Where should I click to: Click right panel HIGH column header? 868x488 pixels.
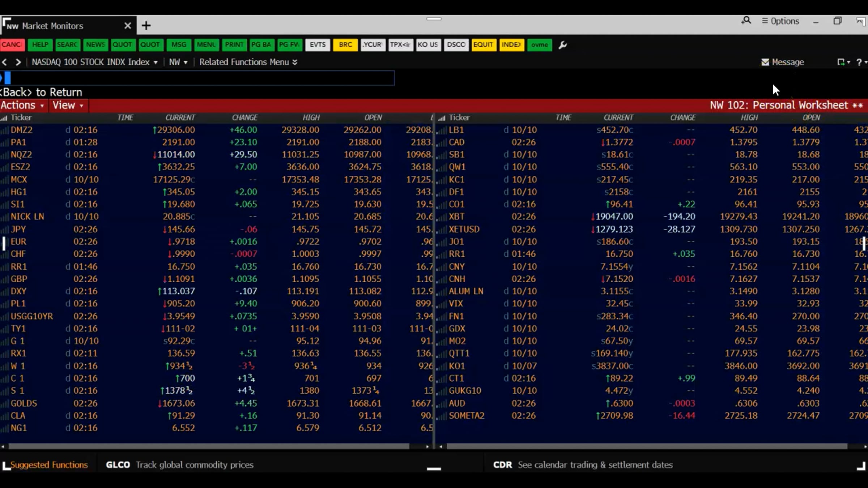[x=749, y=117]
